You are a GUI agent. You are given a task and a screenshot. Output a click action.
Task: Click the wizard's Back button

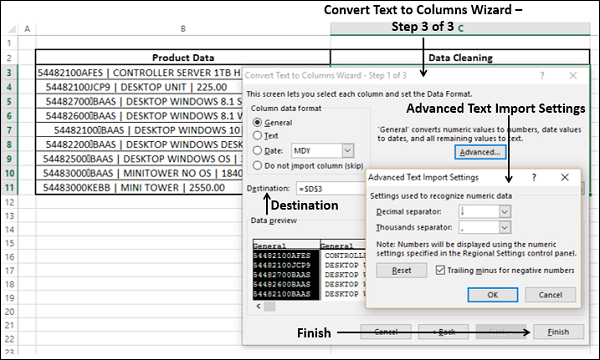pyautogui.click(x=443, y=332)
